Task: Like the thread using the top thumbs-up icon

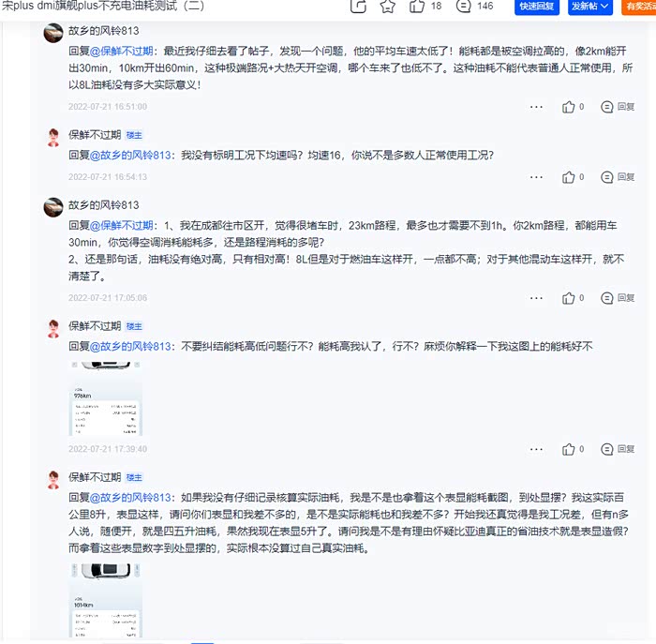Action: tap(417, 7)
